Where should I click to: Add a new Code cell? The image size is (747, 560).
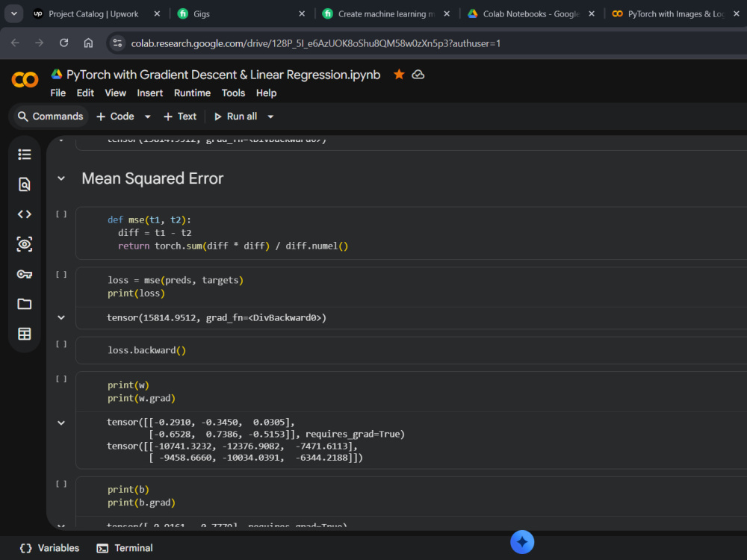pos(115,116)
